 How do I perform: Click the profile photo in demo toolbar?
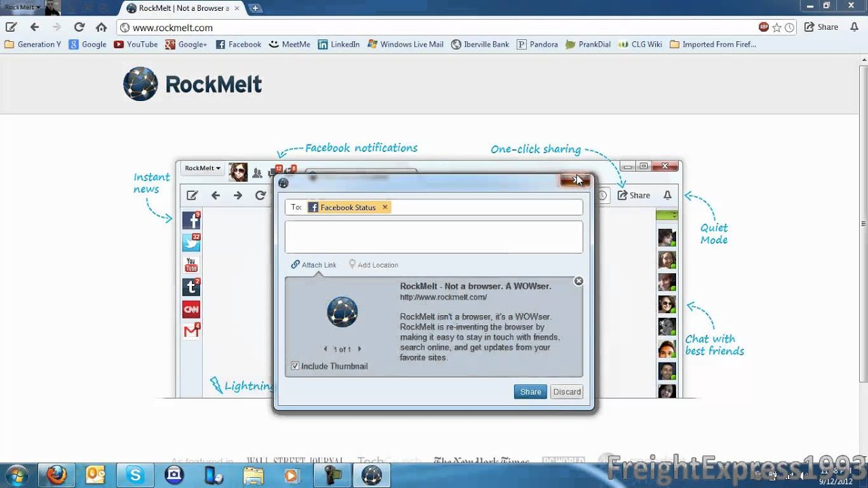238,172
